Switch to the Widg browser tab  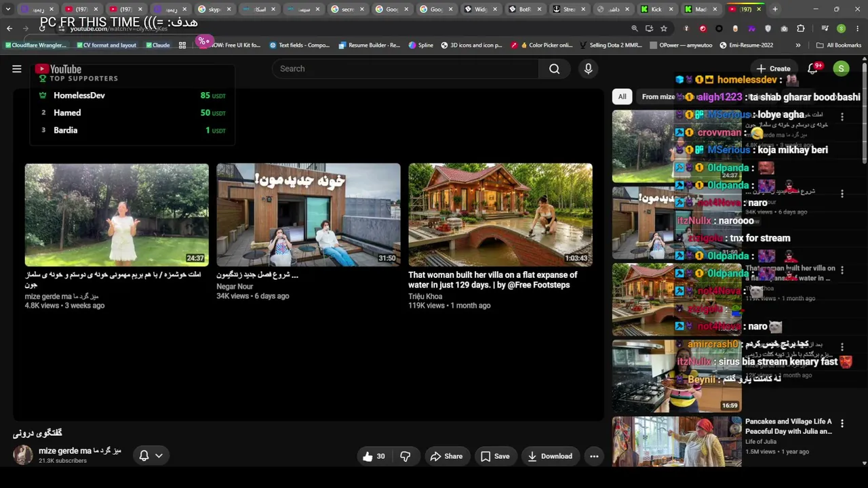click(480, 9)
